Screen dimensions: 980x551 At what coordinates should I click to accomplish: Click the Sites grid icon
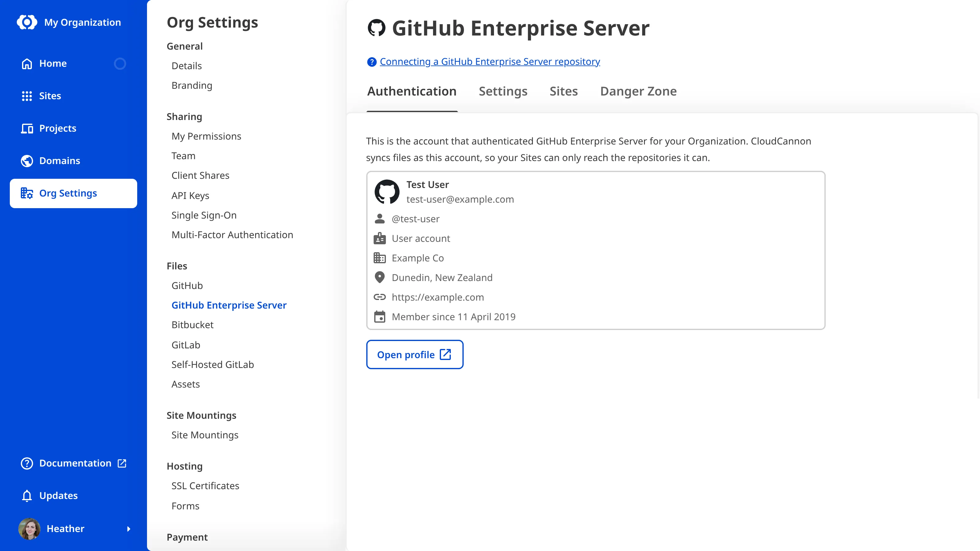(27, 96)
